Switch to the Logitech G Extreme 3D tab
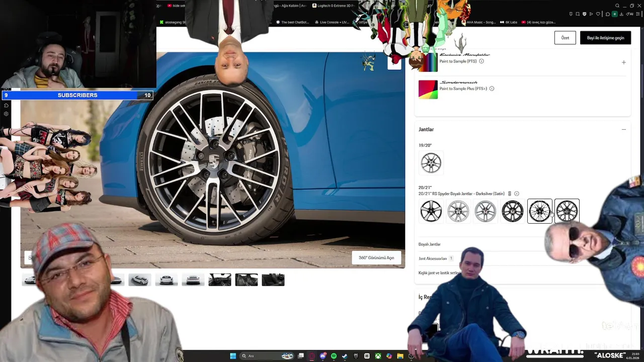Image resolution: width=644 pixels, height=362 pixels. click(333, 6)
